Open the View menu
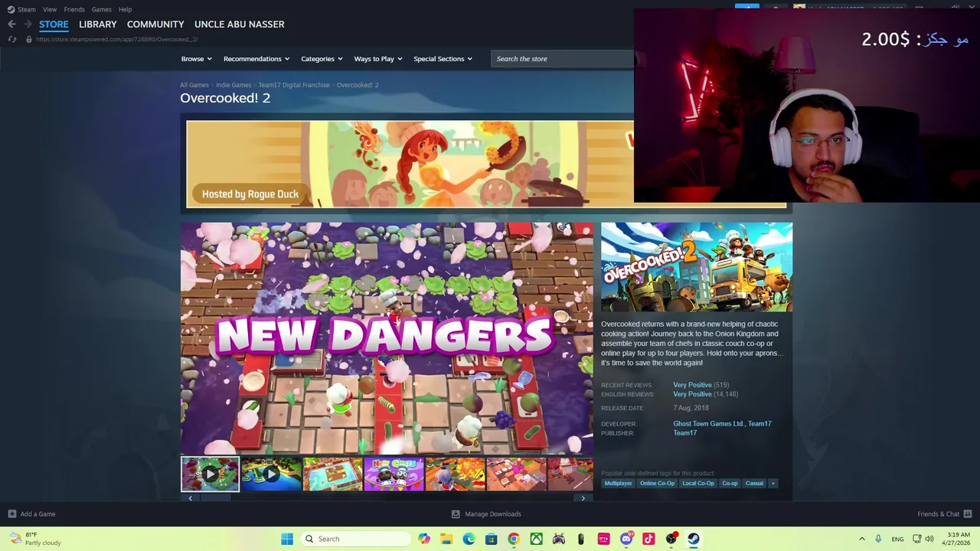 [50, 9]
